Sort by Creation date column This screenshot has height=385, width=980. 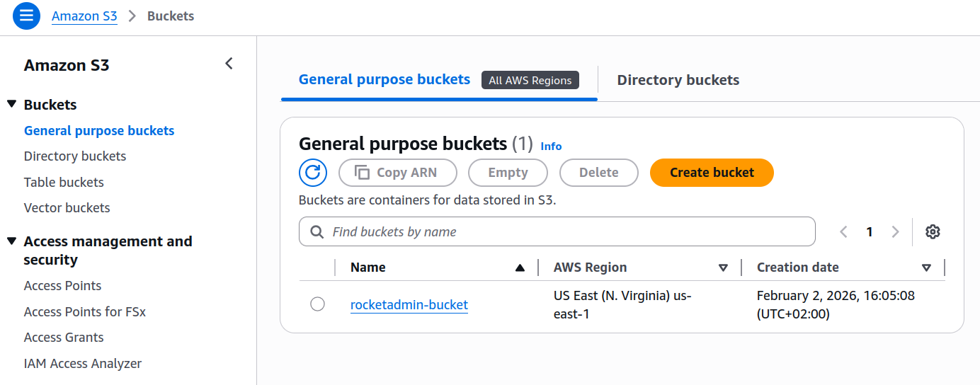click(926, 268)
